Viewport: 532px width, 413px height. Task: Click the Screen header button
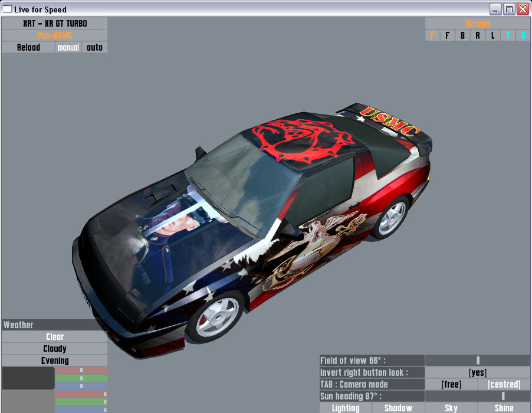477,24
